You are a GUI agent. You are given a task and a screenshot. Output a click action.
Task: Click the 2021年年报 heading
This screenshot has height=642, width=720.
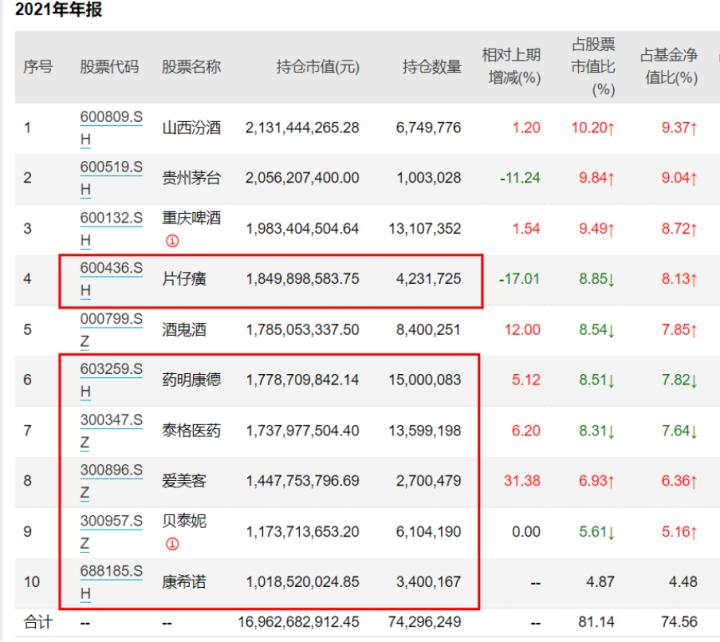59,9
